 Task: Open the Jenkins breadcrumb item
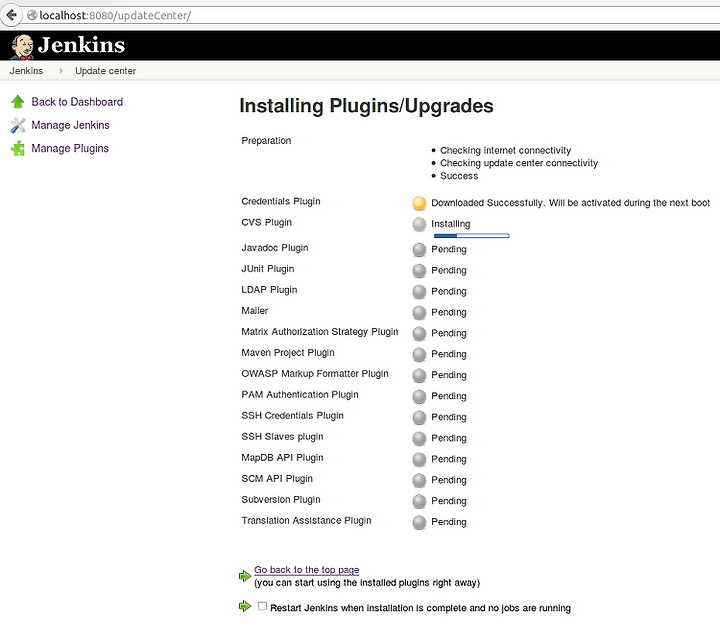coord(26,71)
